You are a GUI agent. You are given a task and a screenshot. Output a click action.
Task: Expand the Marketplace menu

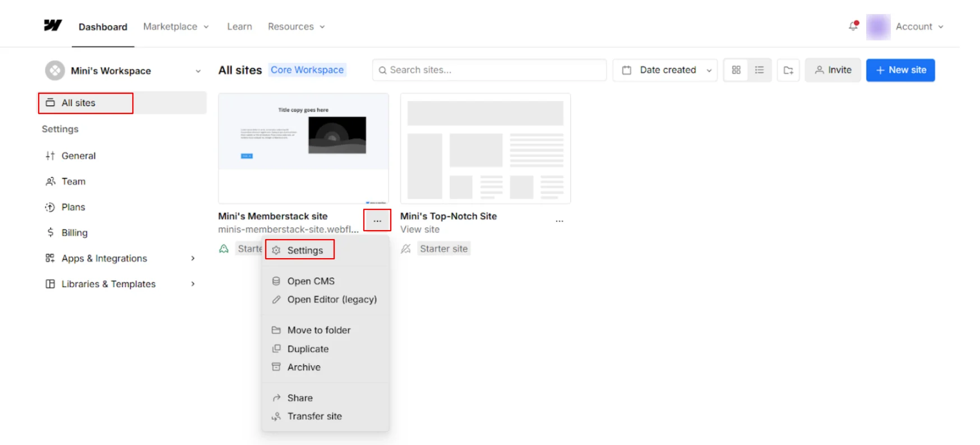point(175,26)
